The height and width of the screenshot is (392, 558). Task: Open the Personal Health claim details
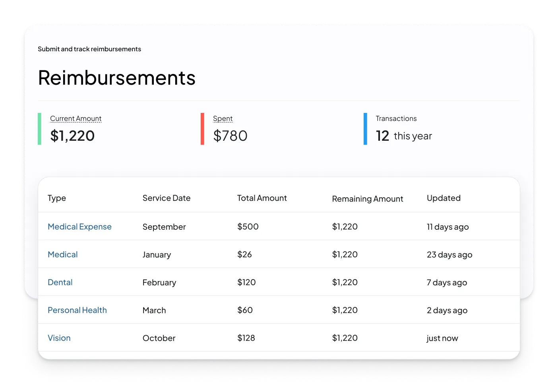[x=77, y=310]
